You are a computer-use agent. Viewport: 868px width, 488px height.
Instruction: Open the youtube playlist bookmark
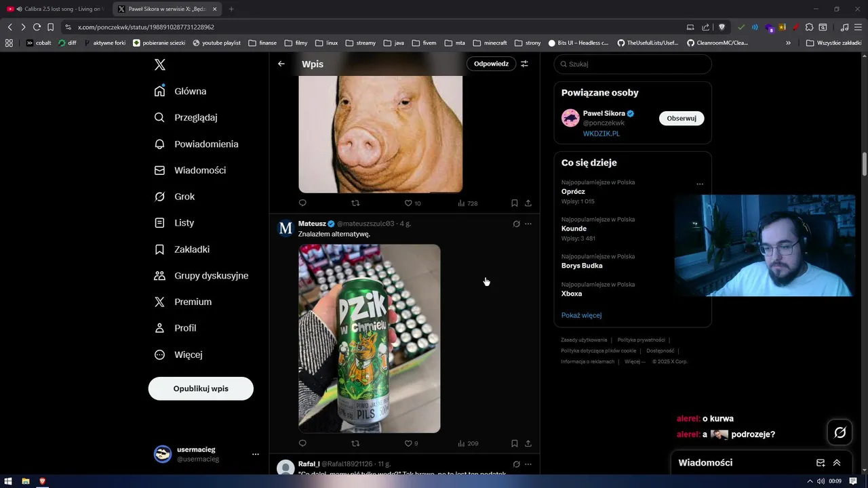click(216, 43)
